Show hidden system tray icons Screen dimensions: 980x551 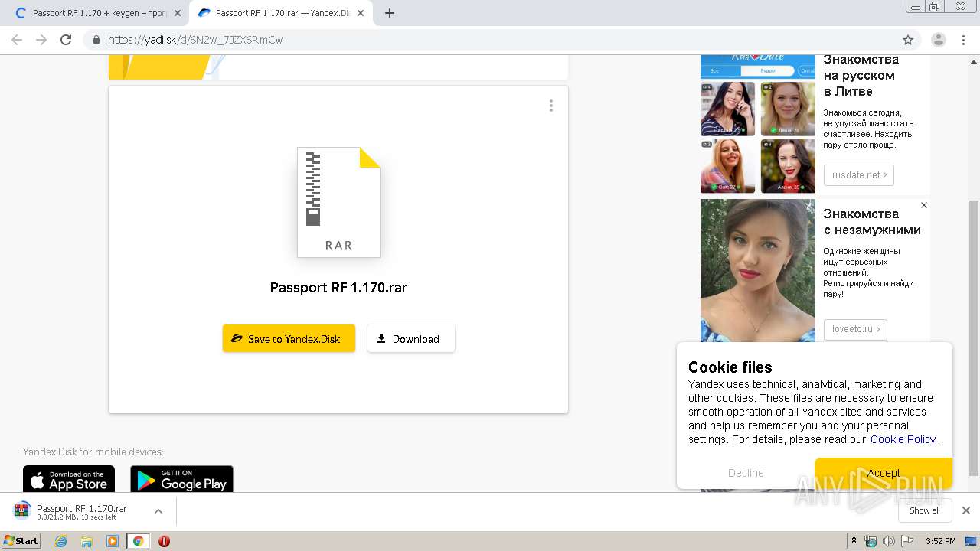pyautogui.click(x=854, y=541)
